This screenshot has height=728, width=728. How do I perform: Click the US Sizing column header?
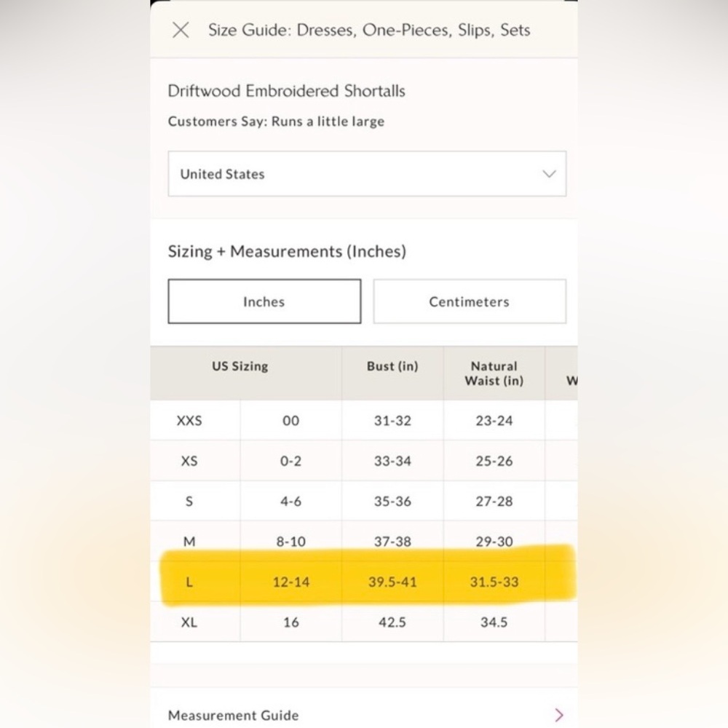240,366
